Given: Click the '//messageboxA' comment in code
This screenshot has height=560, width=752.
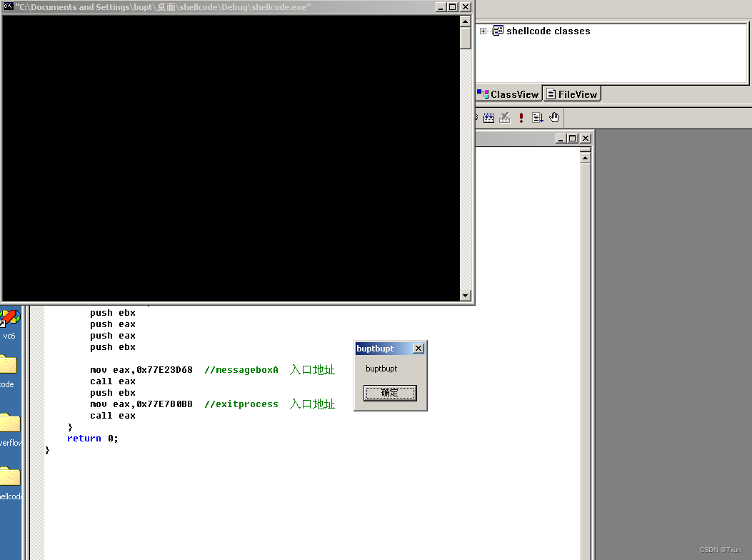Looking at the screenshot, I should [241, 370].
